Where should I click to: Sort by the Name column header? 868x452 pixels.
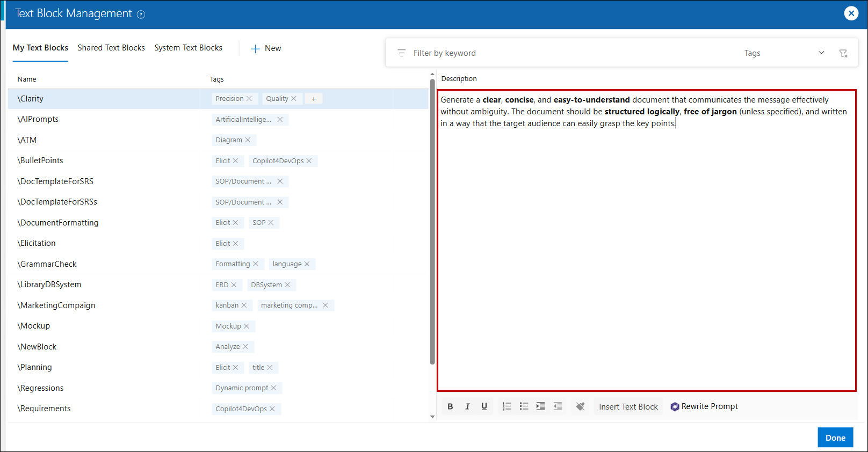tap(27, 79)
